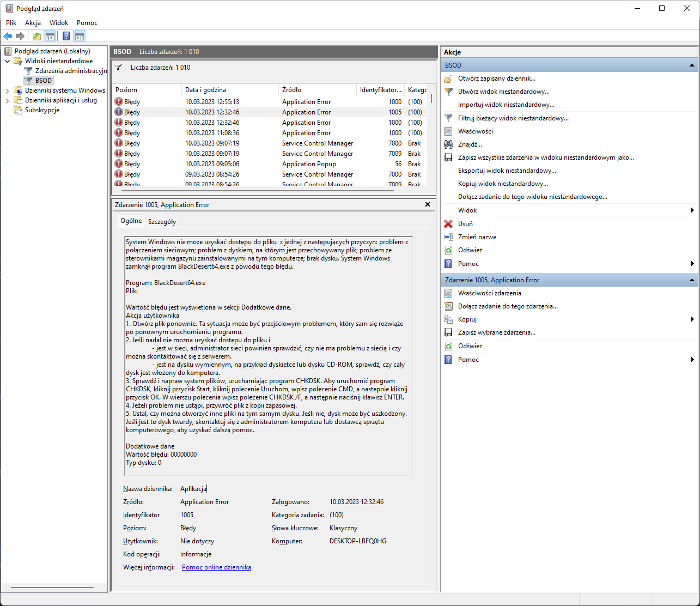700x606 pixels.
Task: Select the event logged at 10.03.2023 12:55:13
Action: pyautogui.click(x=270, y=102)
